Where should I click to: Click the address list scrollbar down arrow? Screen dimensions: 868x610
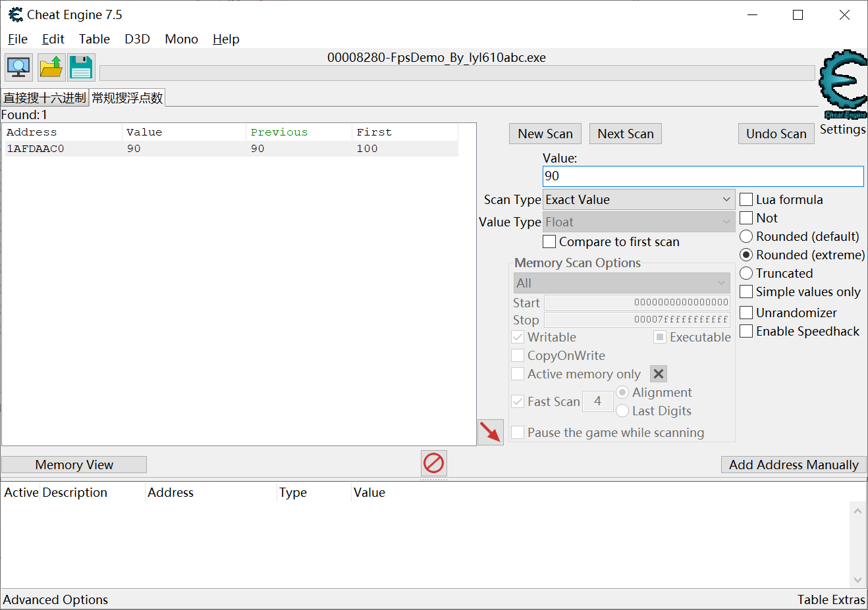coord(857,580)
